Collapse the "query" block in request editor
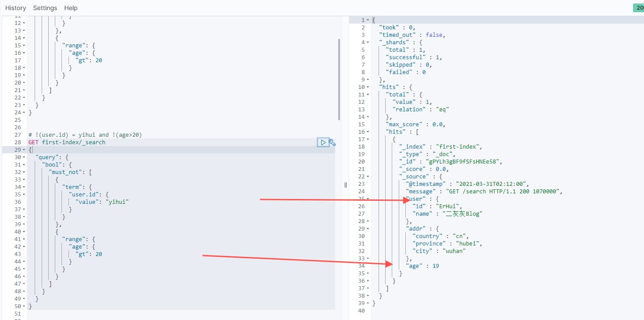 pyautogui.click(x=24, y=157)
